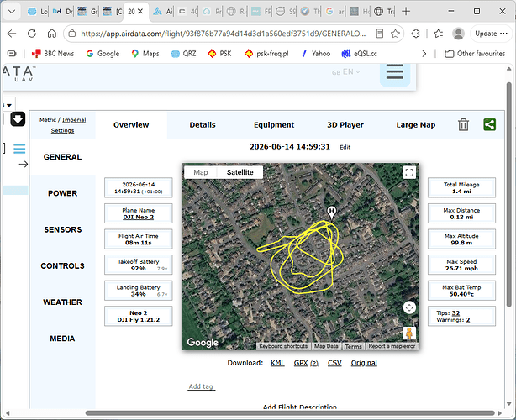Click the right arrow sidebar expander

[24, 164]
